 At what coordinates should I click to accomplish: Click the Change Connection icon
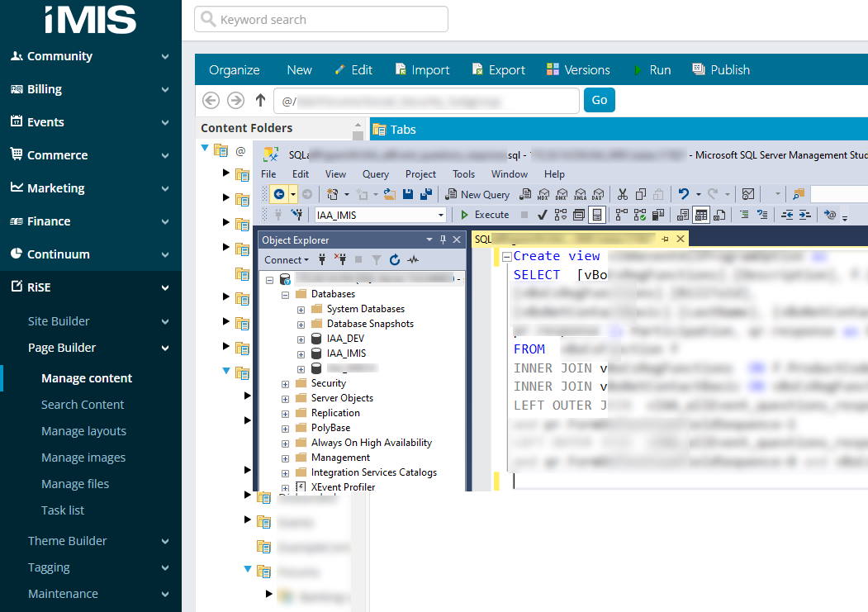(297, 215)
